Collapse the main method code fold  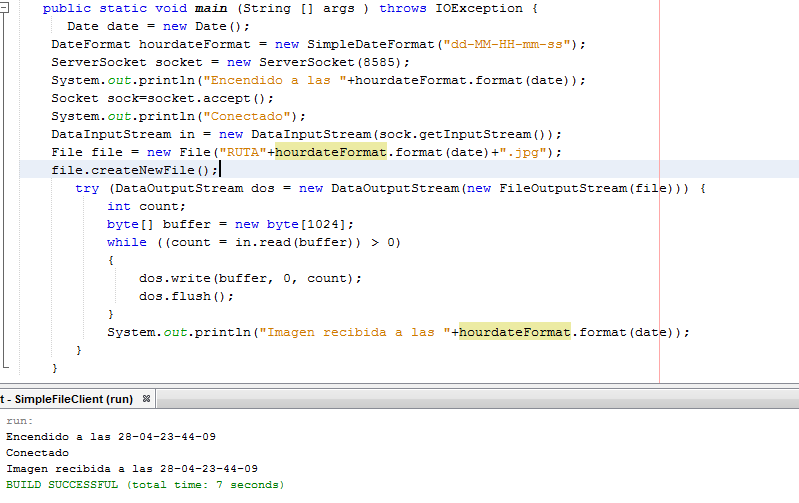4,8
